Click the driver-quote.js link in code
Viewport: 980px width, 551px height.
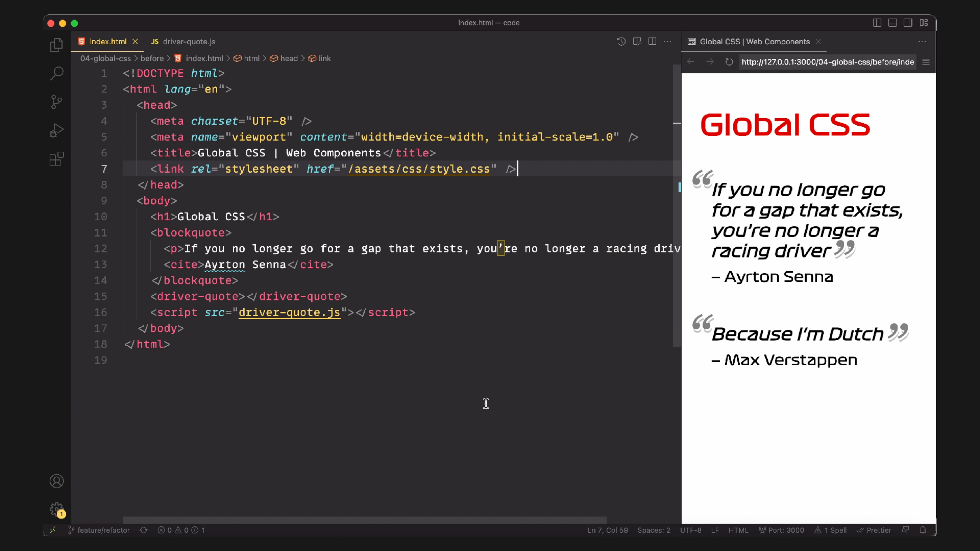tap(289, 312)
